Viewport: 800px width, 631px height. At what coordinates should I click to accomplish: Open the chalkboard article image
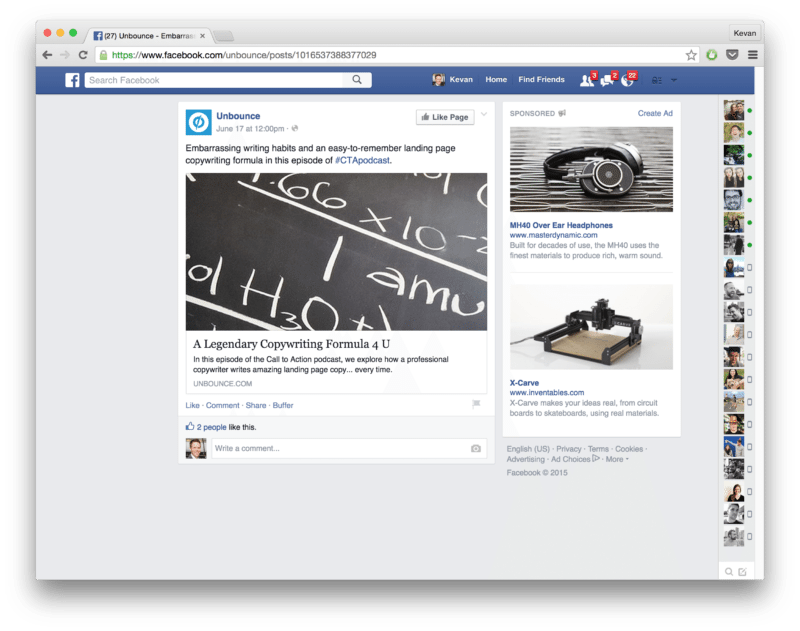tap(336, 251)
